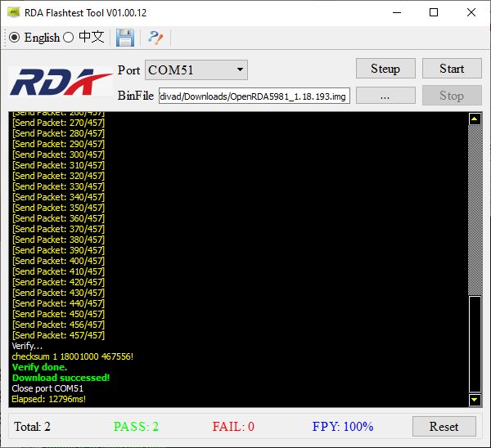This screenshot has height=448, width=491.
Task: Click the port dropdown arrow
Action: 240,69
